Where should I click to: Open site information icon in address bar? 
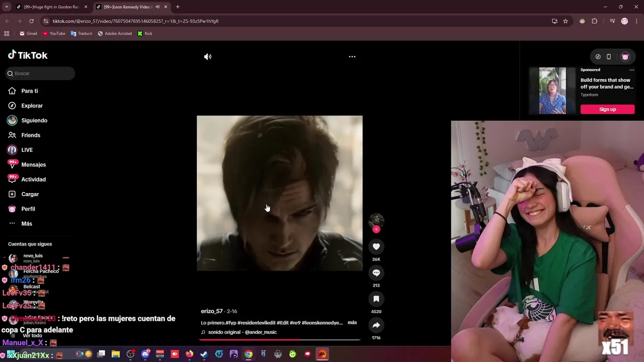[46, 21]
